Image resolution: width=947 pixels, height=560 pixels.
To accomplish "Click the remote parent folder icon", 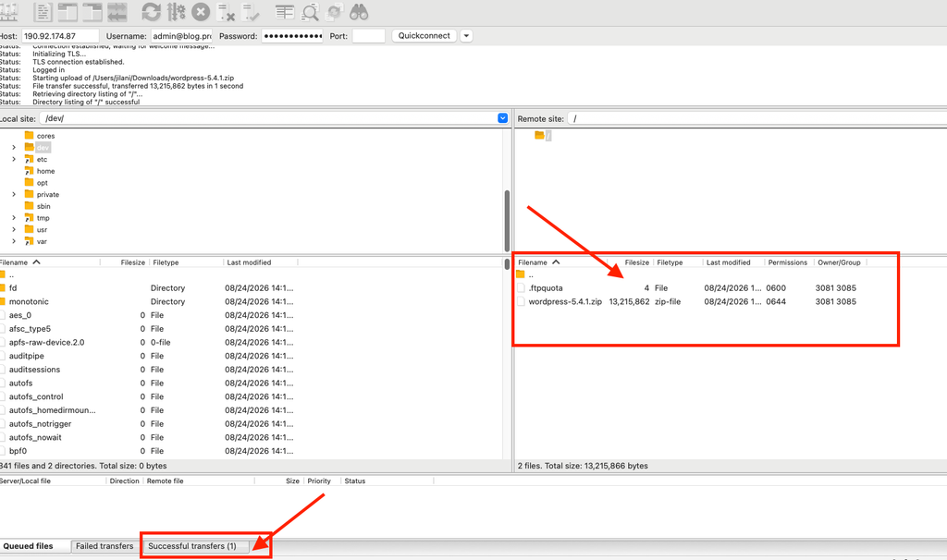I will click(521, 274).
